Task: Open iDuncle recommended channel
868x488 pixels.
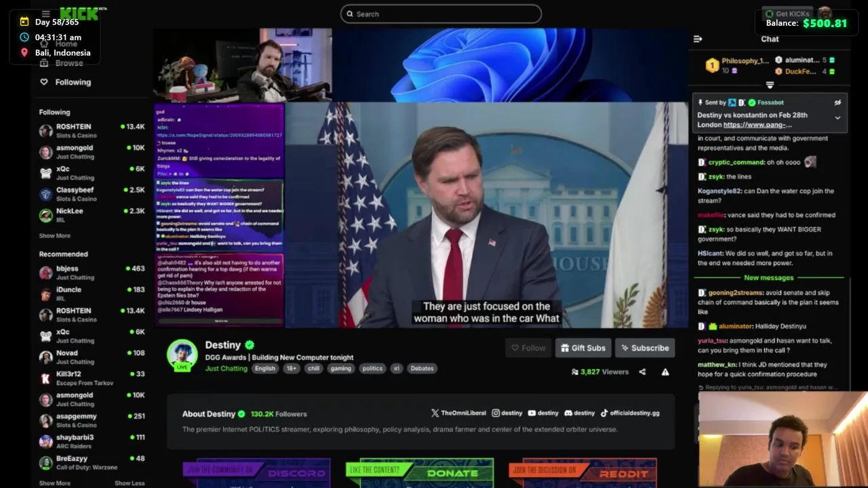Action: pos(92,293)
